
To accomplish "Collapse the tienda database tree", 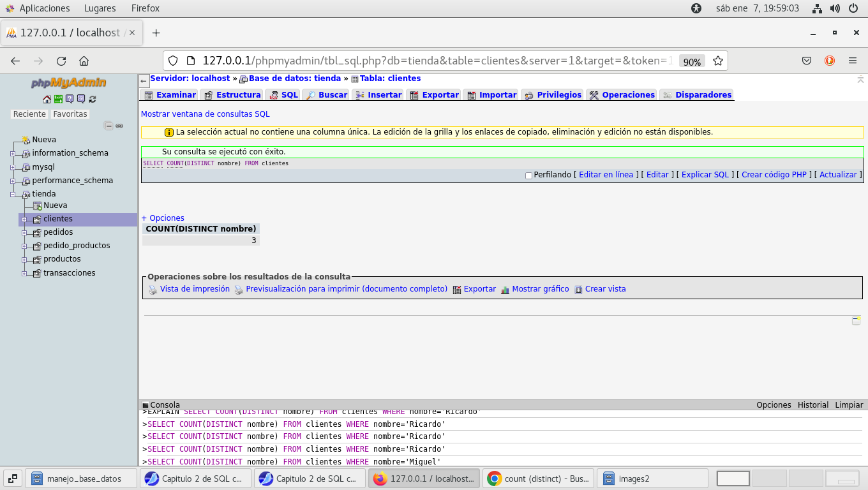I will pyautogui.click(x=13, y=195).
